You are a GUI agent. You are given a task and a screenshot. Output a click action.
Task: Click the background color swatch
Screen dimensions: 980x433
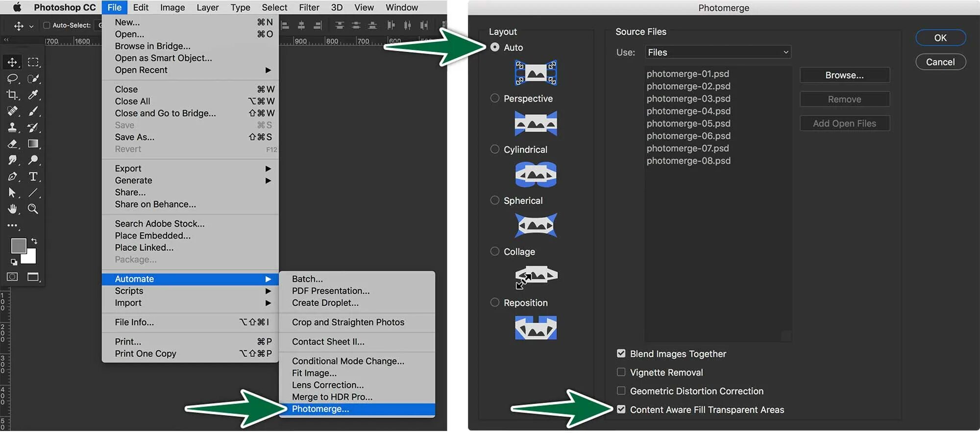click(30, 257)
